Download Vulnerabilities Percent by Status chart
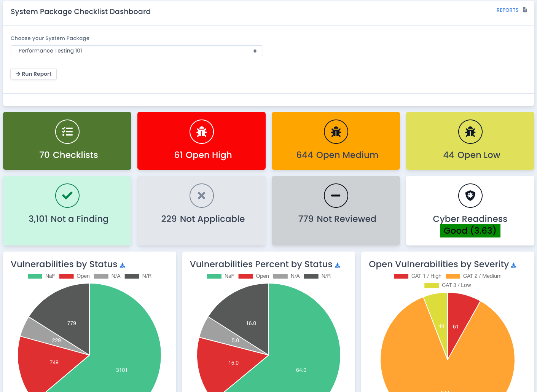This screenshot has height=392, width=537. [338, 265]
